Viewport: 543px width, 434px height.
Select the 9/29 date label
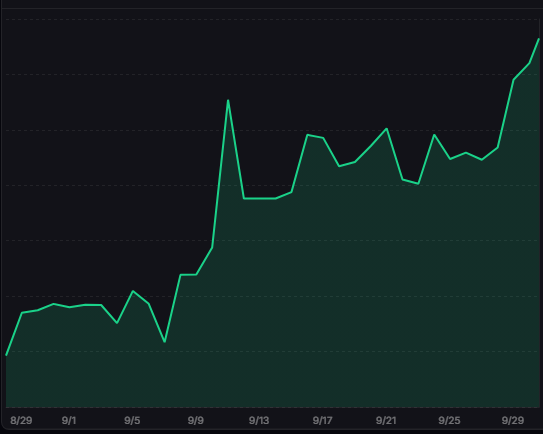click(x=513, y=420)
